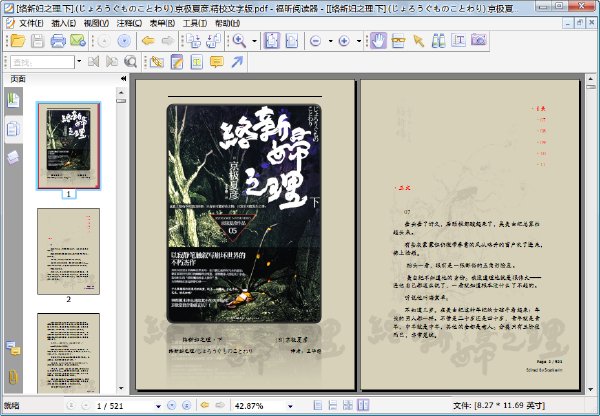
Task: Click the Email document icon
Action: pos(78,41)
